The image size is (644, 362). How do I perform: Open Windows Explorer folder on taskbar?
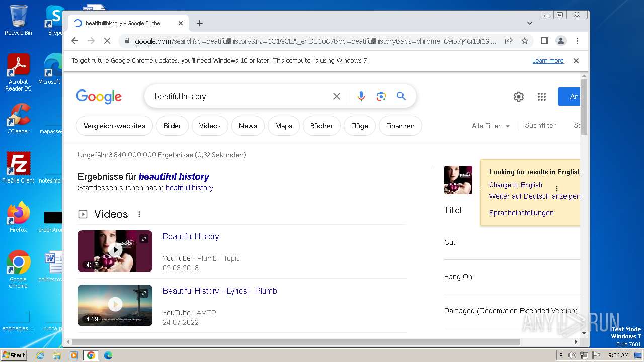(57, 355)
